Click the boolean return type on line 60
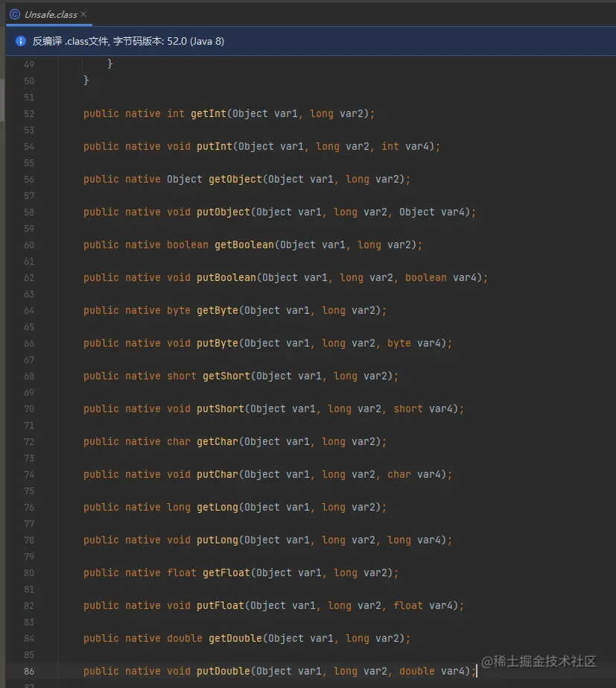This screenshot has width=616, height=688. (x=188, y=244)
